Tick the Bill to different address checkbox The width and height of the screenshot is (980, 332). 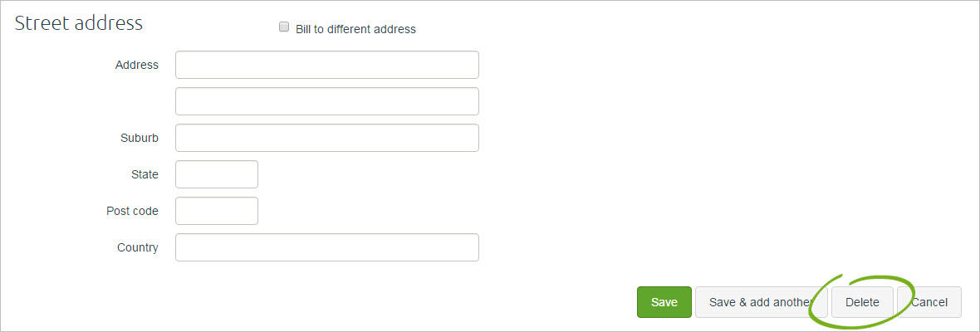[x=284, y=28]
